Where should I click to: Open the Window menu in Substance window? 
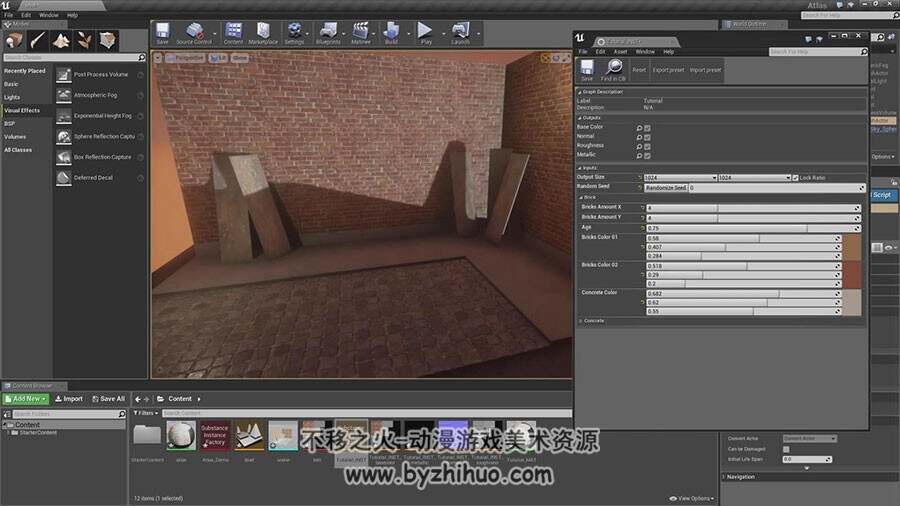pyautogui.click(x=645, y=52)
